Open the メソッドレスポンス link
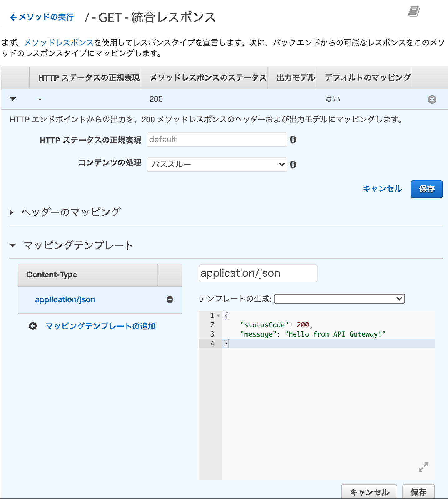This screenshot has width=448, height=499. 59,42
